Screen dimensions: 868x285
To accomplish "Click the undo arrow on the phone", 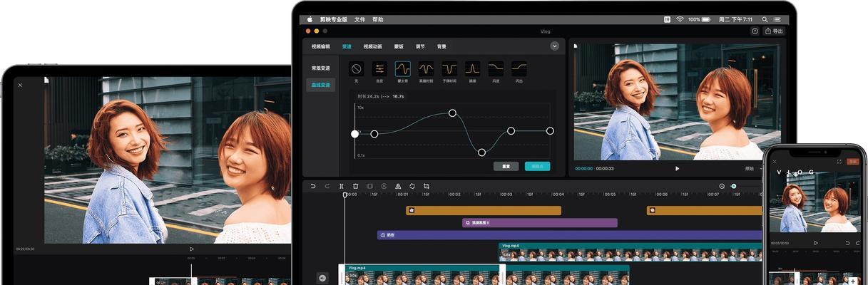I will [847, 243].
